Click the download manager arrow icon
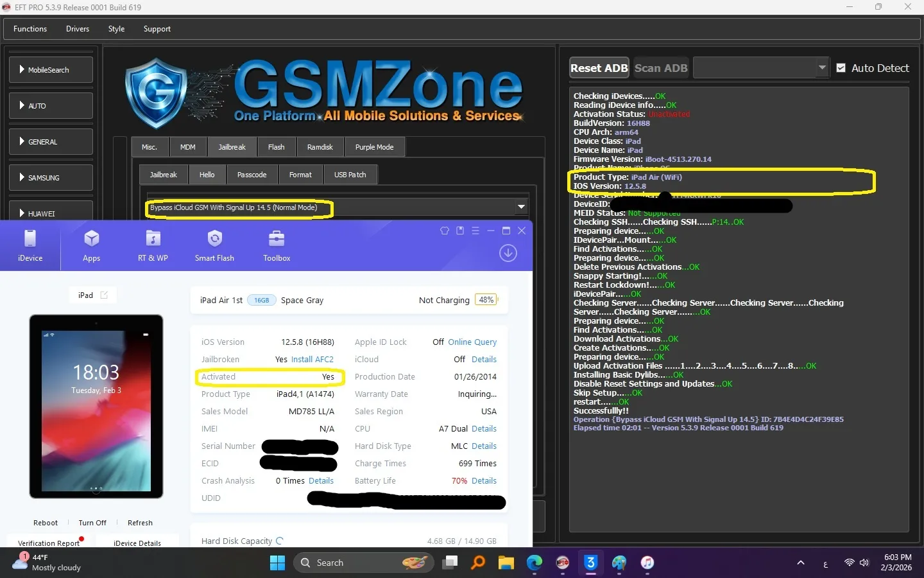Screen dimensions: 924x578 (508, 253)
